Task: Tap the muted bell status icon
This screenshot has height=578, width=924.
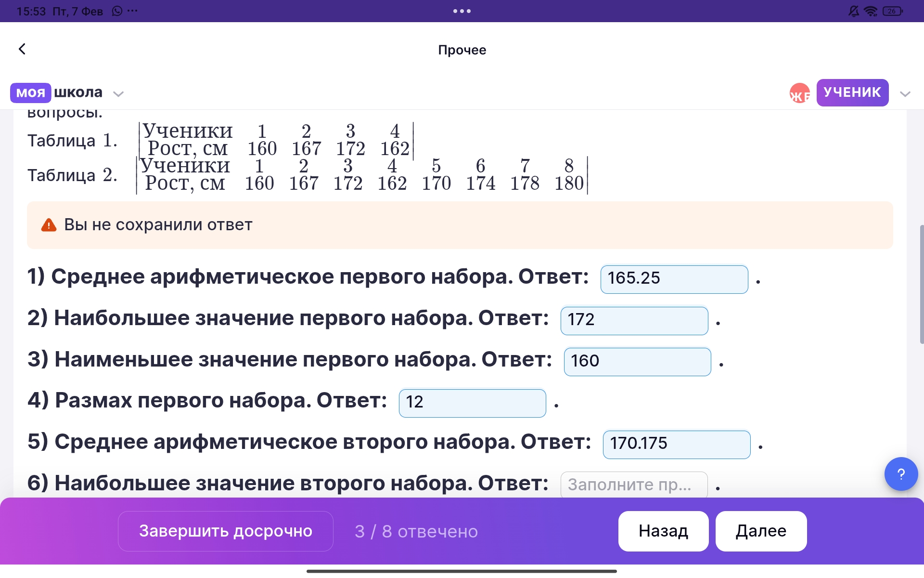Action: (x=853, y=11)
